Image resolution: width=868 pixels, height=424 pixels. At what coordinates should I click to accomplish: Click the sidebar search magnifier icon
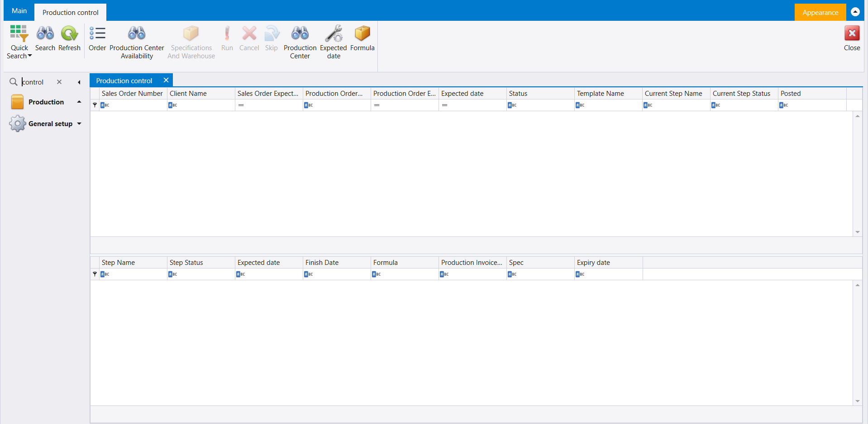tap(14, 82)
